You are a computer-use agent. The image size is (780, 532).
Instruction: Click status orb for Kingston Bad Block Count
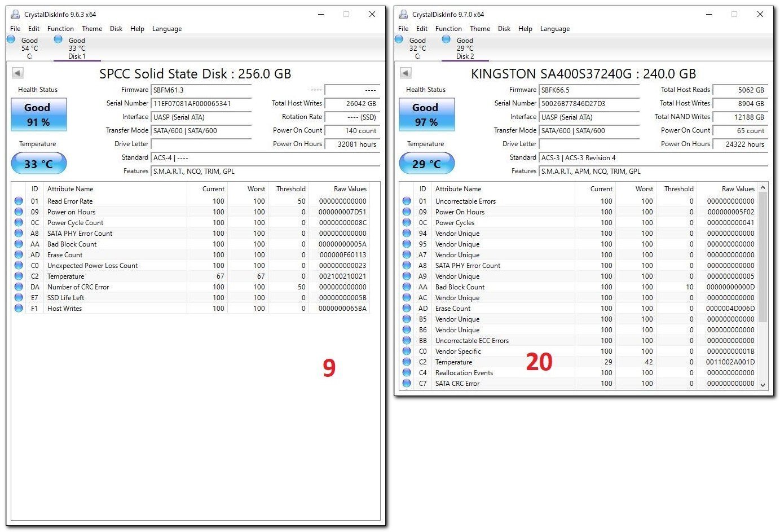pos(407,287)
